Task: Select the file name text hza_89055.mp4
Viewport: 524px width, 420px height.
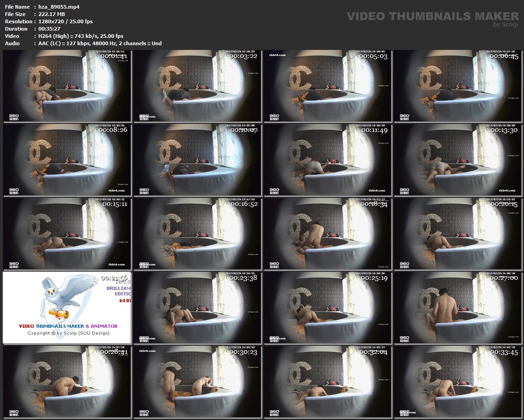Action: tap(59, 7)
